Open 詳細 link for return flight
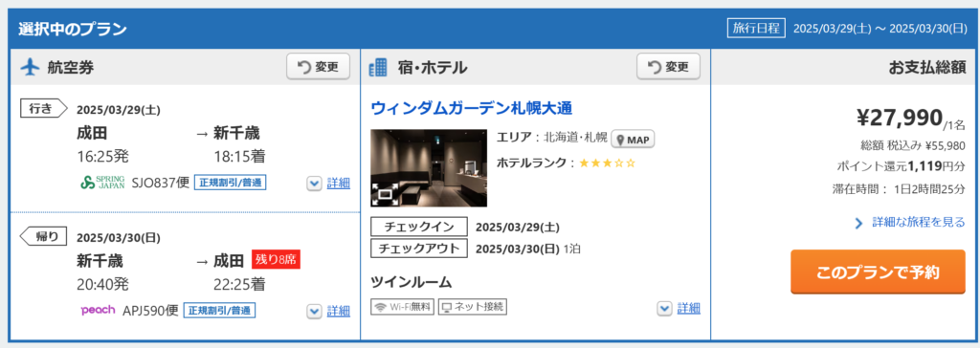The image size is (980, 348). click(339, 311)
